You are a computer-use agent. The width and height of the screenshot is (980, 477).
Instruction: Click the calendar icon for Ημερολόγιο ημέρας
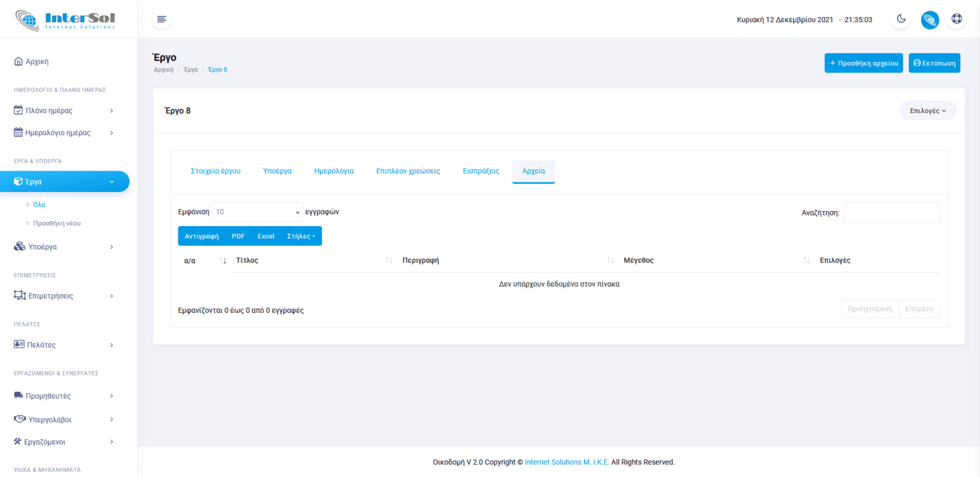pos(18,133)
